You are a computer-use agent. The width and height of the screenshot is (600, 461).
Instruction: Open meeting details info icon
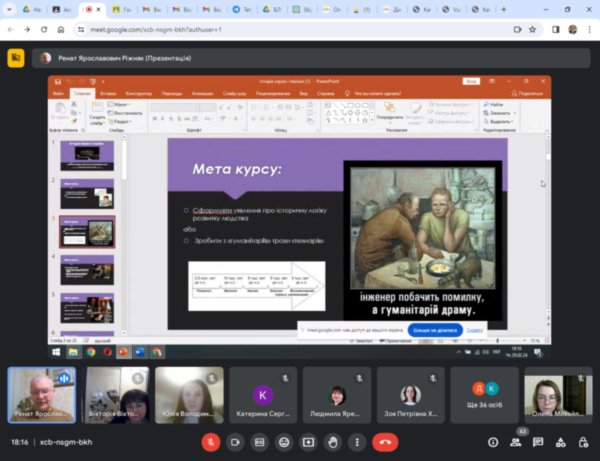coord(493,441)
